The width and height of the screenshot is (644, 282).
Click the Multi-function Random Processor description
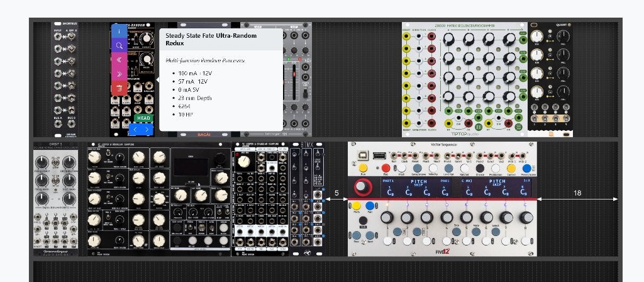point(205,60)
